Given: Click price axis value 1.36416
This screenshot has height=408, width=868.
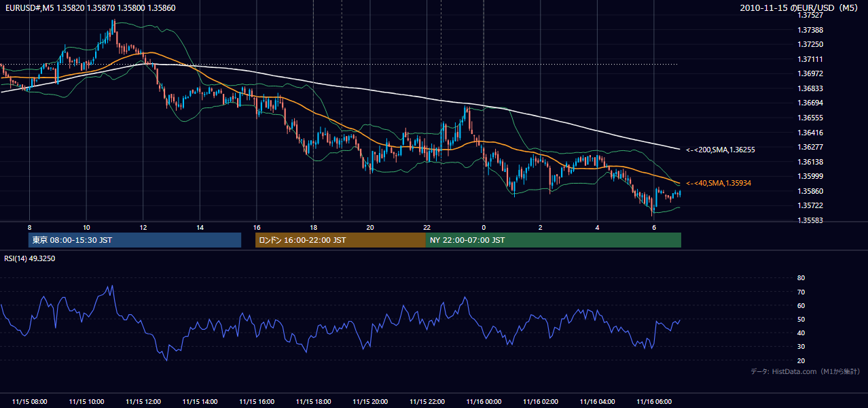Looking at the screenshot, I should [x=810, y=133].
